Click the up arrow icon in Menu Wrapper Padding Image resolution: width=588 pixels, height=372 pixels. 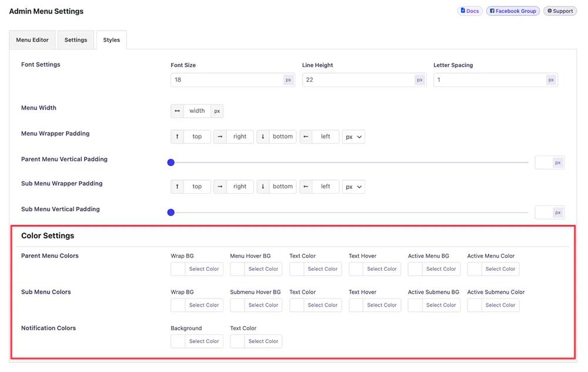pyautogui.click(x=178, y=137)
